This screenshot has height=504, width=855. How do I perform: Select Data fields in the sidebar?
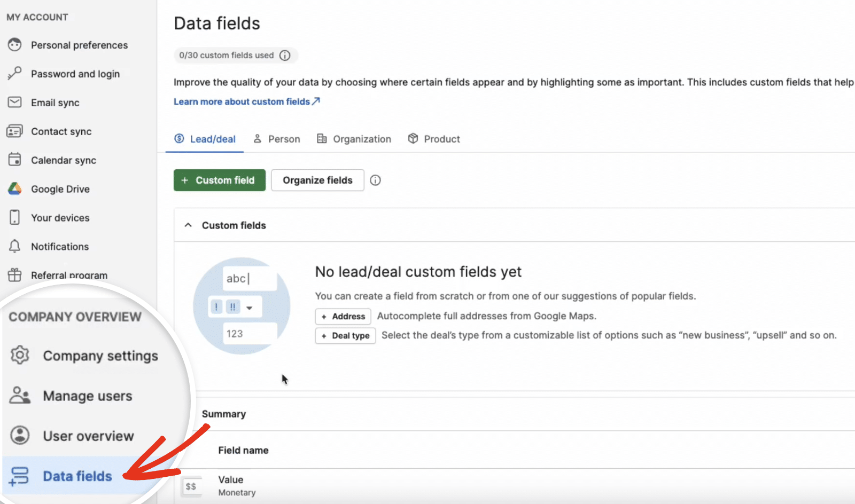tap(77, 476)
